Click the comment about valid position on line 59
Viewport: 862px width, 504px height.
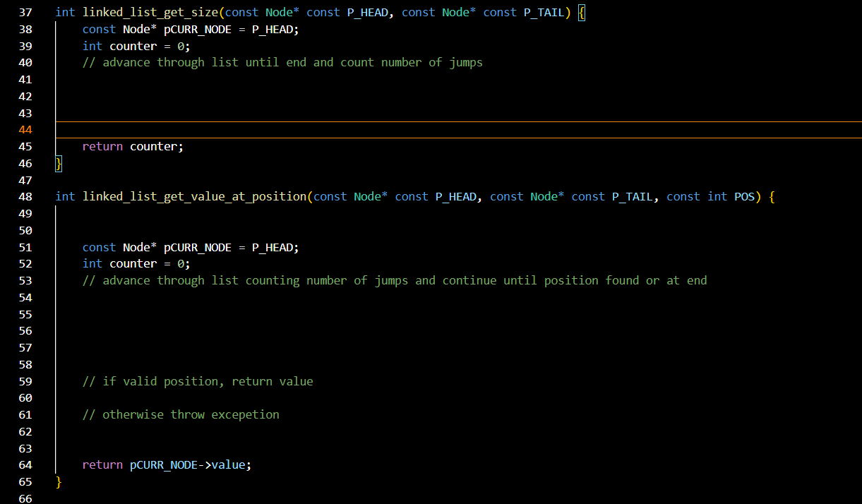(198, 381)
